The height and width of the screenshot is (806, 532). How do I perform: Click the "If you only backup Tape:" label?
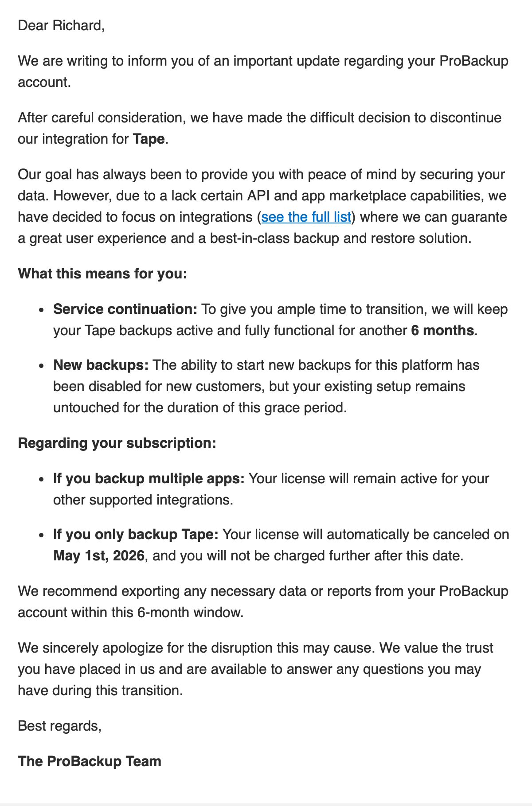point(136,535)
